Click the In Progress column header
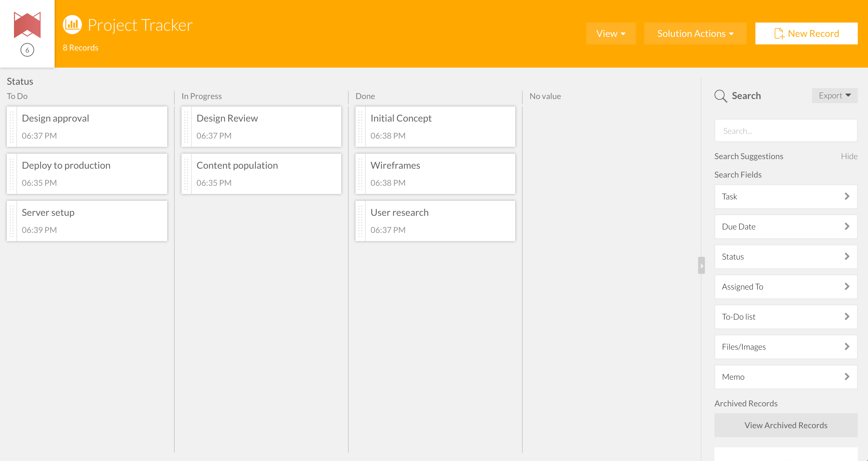Screen dimensions: 868x461 pos(202,96)
